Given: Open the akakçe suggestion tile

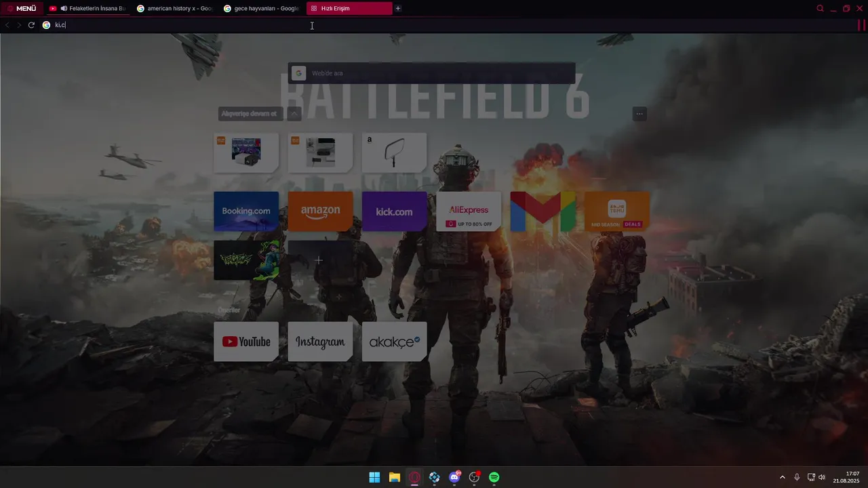Looking at the screenshot, I should pyautogui.click(x=394, y=342).
